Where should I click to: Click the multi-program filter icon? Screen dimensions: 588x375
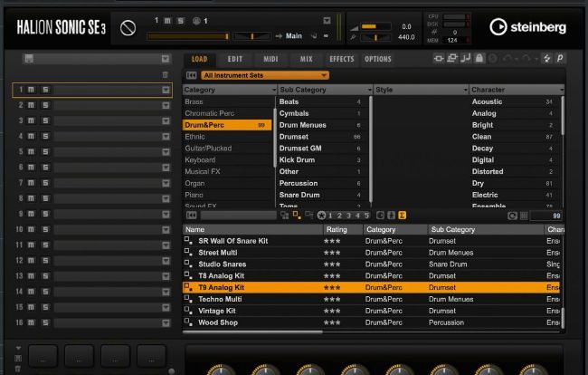(x=285, y=216)
